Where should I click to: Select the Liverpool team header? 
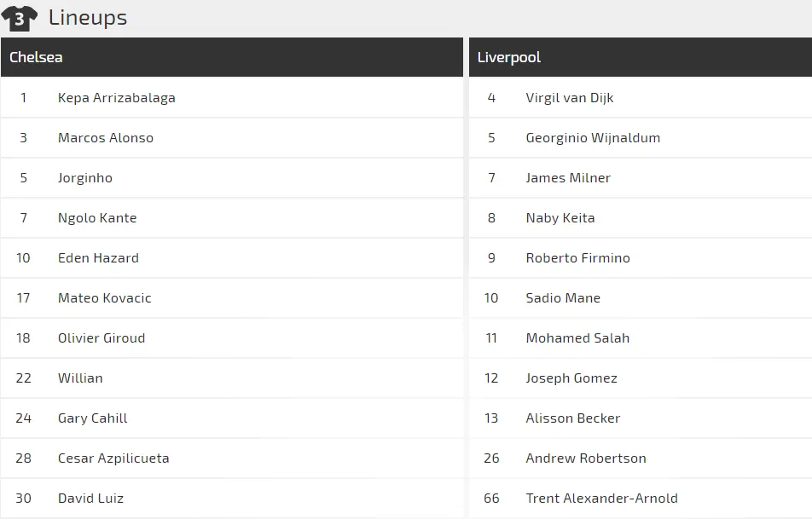[x=509, y=57]
